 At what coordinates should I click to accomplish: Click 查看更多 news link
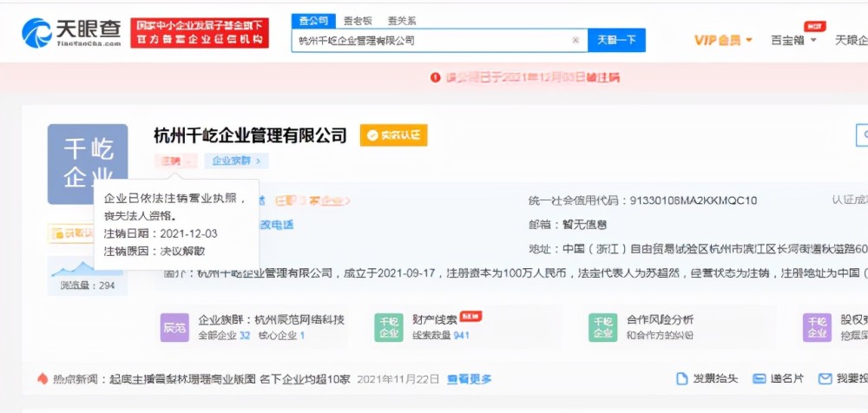(469, 379)
